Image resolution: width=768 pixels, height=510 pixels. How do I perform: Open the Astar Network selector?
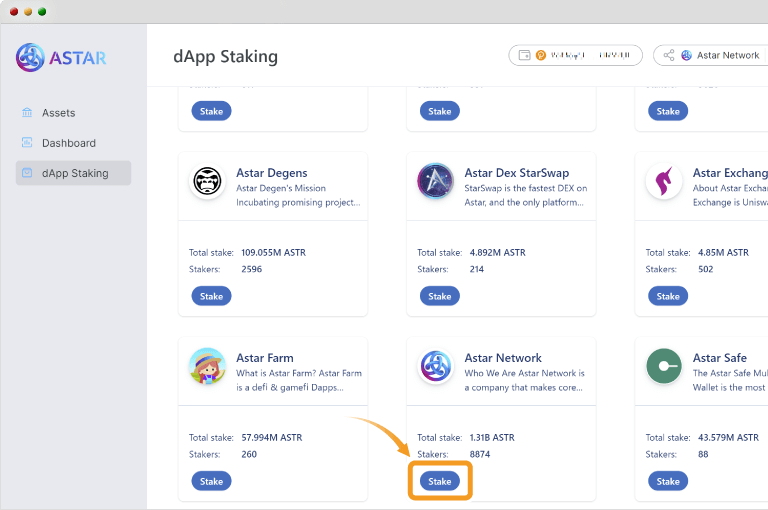710,56
